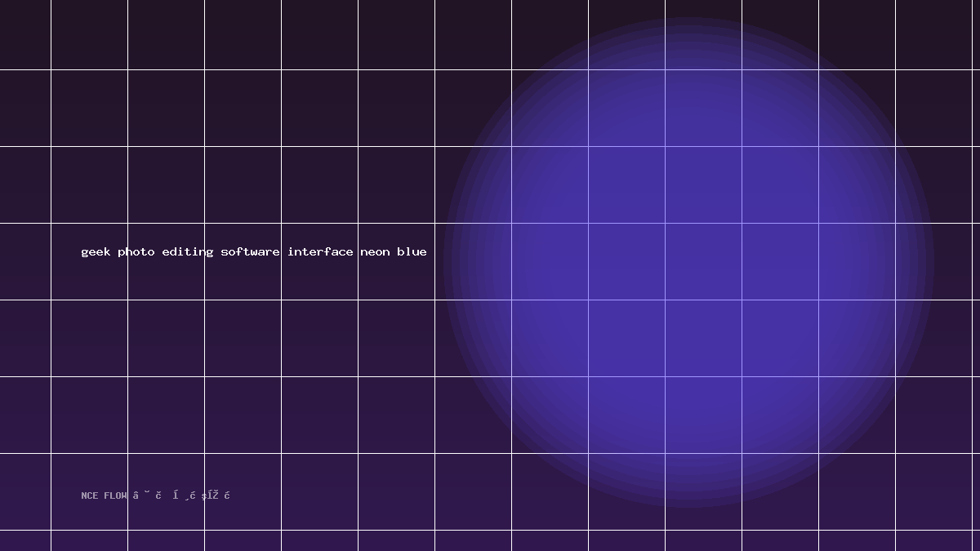This screenshot has height=551, width=980.
Task: Click the glowing neon blue circle
Action: point(688,262)
